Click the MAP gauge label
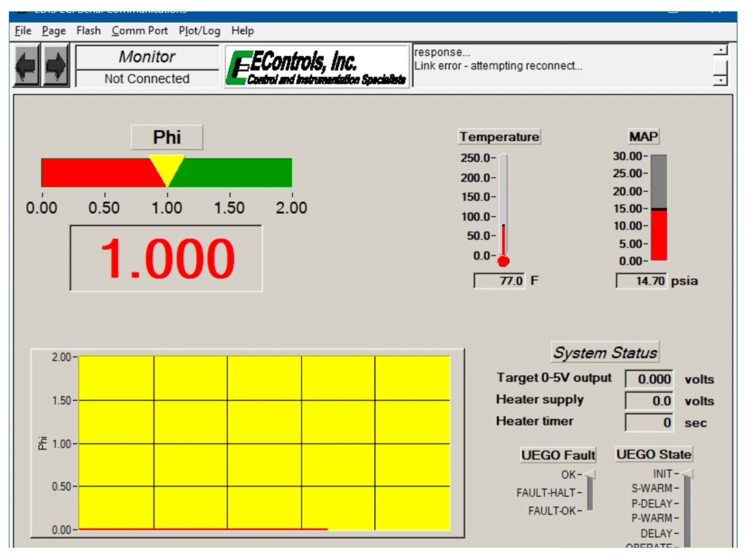 (x=643, y=136)
